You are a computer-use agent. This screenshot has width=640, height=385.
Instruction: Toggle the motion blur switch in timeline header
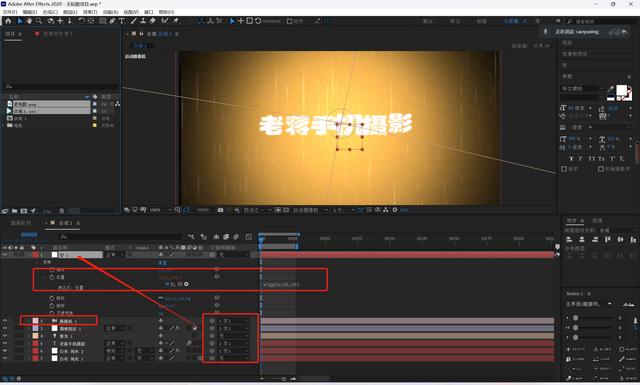[x=236, y=237]
